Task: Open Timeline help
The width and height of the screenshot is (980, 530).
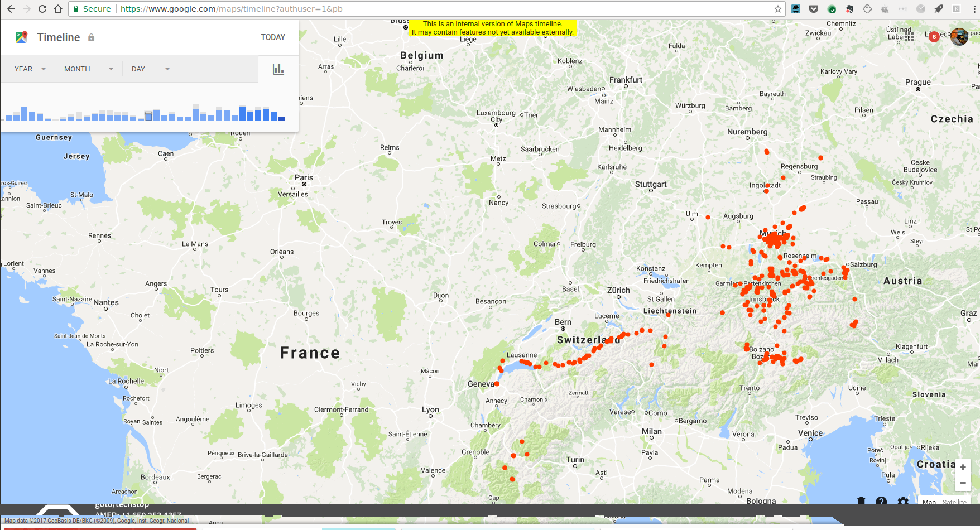Action: pos(881,500)
